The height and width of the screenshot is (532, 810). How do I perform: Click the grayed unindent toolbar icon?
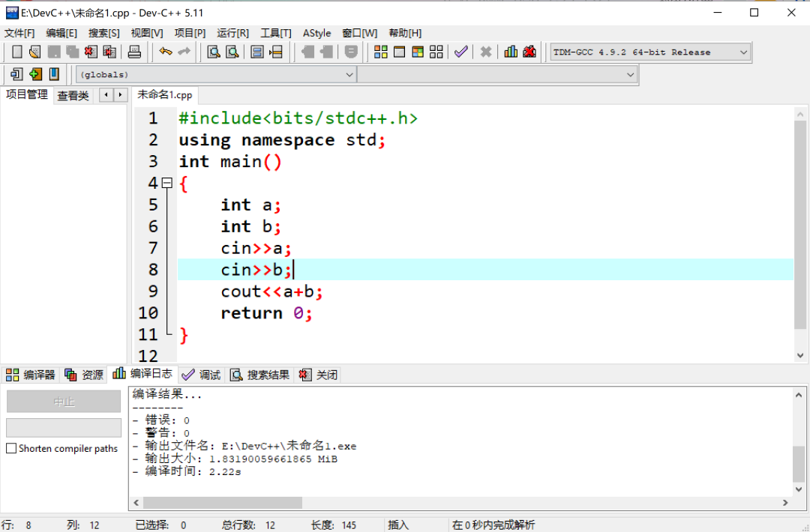click(x=326, y=52)
